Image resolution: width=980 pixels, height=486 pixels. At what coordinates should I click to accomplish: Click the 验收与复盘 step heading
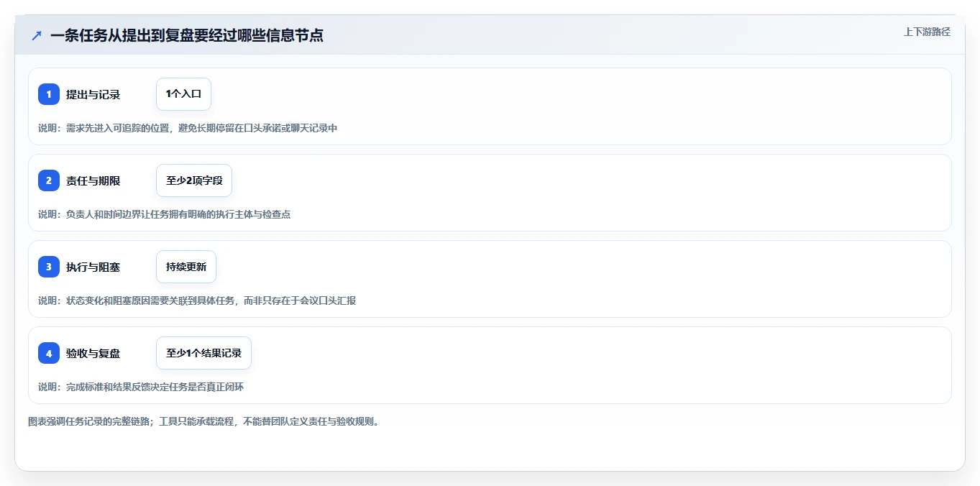(93, 353)
